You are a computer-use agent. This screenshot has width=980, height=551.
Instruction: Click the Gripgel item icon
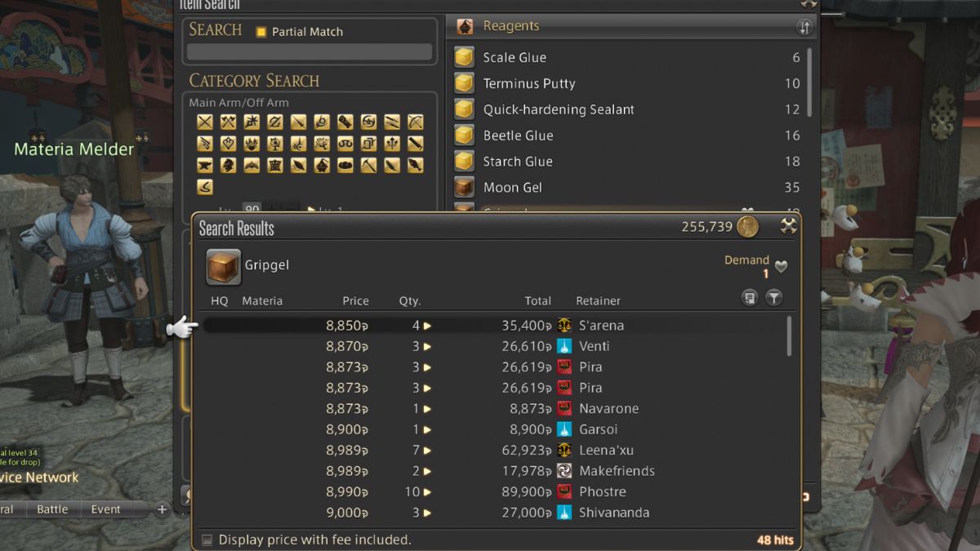pyautogui.click(x=223, y=266)
